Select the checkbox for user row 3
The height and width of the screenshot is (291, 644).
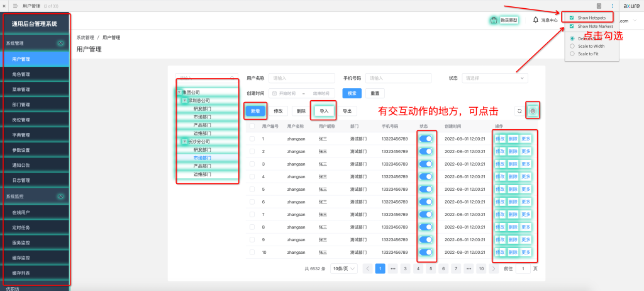click(252, 164)
